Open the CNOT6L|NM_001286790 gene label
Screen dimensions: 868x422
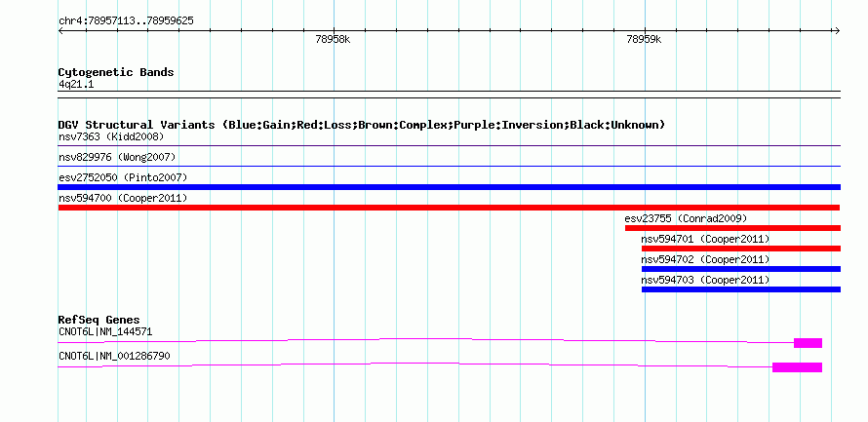point(114,356)
